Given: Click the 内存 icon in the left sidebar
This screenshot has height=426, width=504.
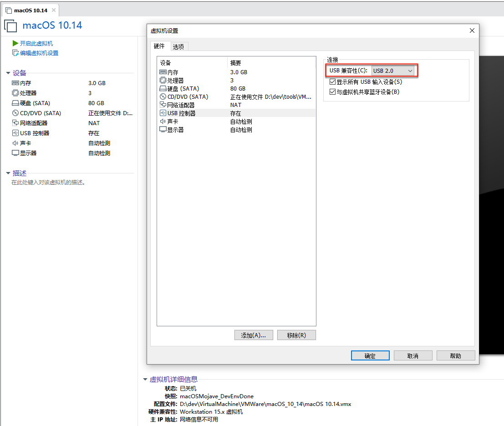Looking at the screenshot, I should click(15, 83).
